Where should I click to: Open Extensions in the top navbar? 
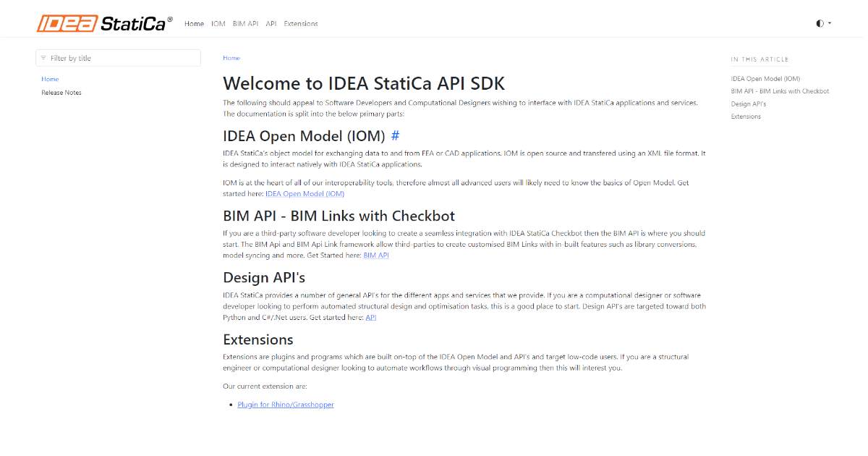[301, 24]
